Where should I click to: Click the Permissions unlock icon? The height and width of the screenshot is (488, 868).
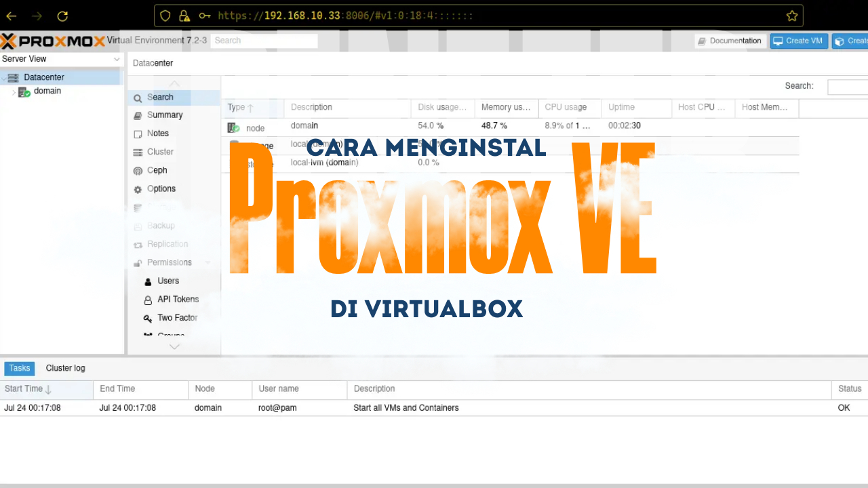coord(138,263)
